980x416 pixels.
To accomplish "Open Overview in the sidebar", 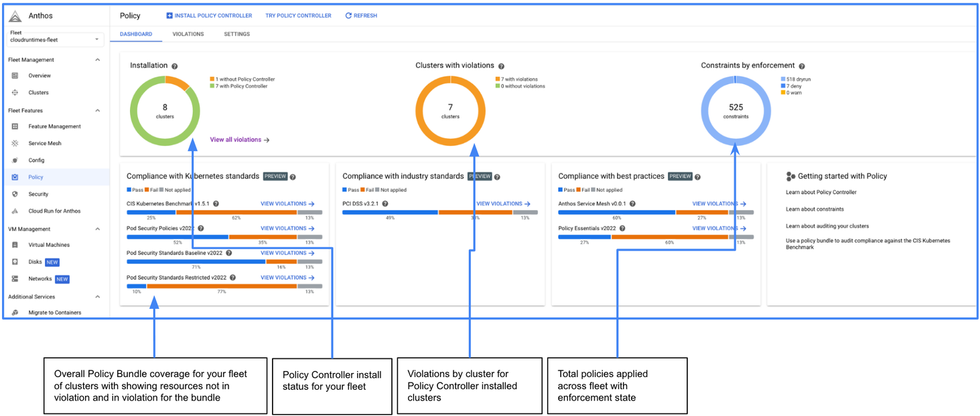I will (x=40, y=76).
